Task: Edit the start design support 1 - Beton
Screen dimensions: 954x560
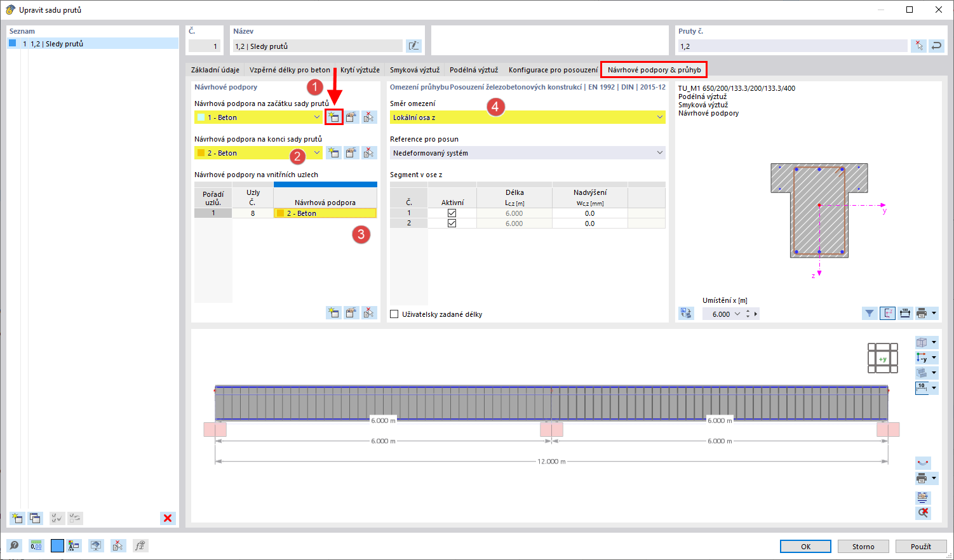Action: click(351, 117)
